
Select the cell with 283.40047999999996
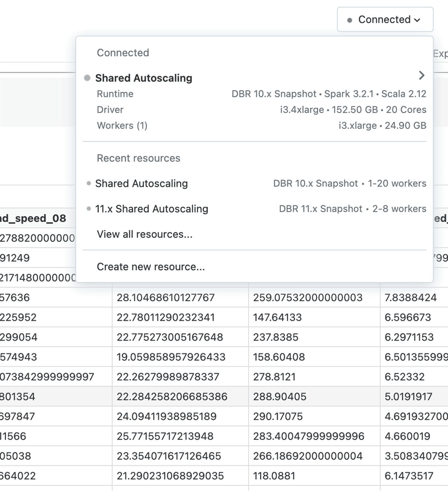coord(308,436)
